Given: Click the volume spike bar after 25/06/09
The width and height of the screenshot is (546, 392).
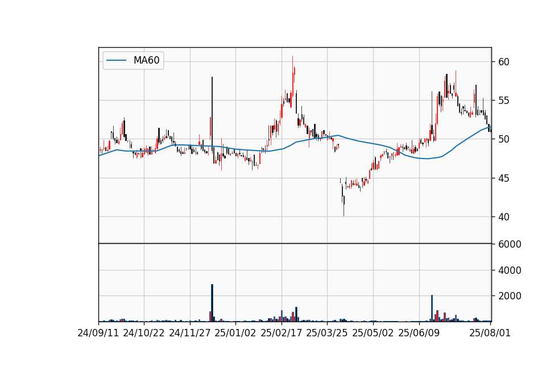Looking at the screenshot, I should (432, 308).
